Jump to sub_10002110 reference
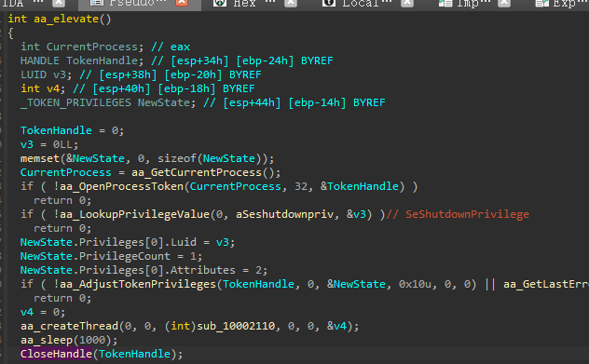 pos(236,326)
